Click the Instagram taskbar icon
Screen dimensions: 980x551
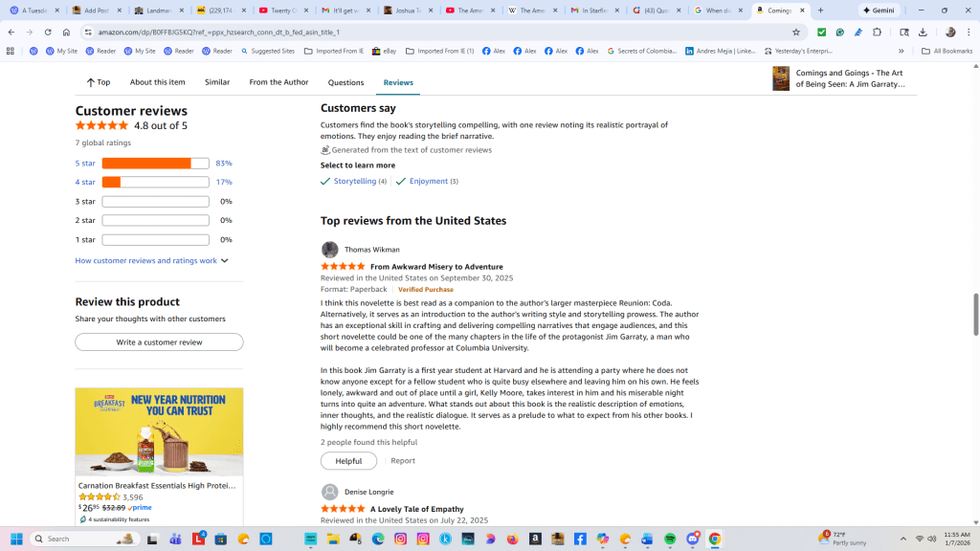tap(400, 539)
